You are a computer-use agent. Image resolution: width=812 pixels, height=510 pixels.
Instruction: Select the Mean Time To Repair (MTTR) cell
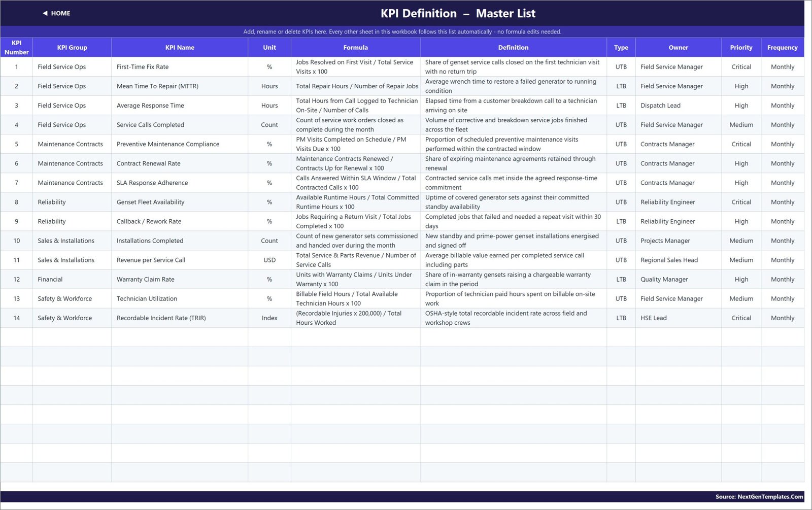(180, 86)
